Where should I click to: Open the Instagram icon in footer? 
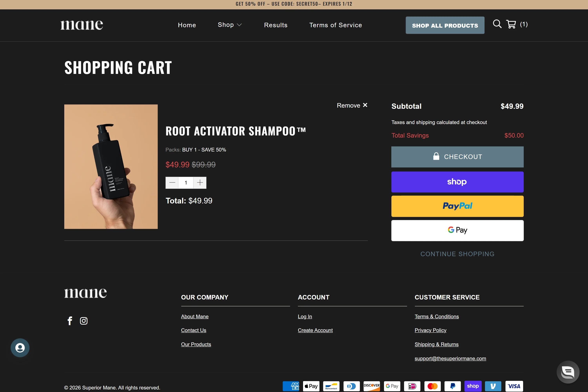83,321
